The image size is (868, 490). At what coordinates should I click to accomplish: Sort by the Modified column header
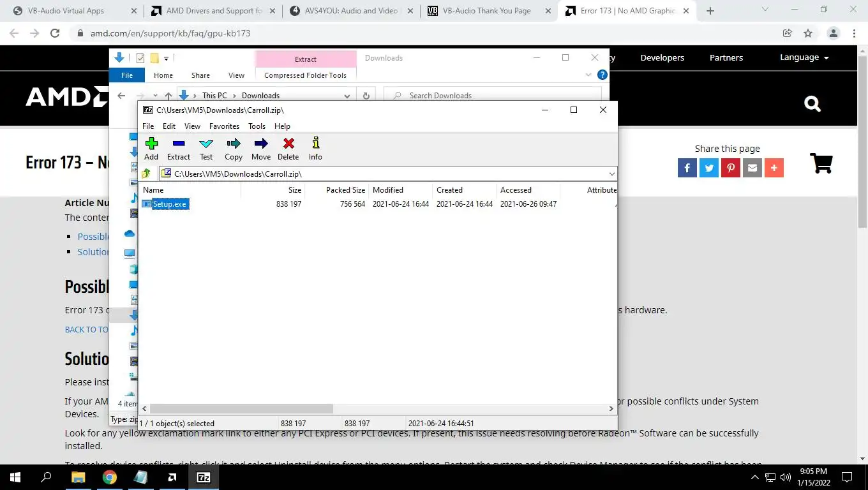[x=400, y=190]
